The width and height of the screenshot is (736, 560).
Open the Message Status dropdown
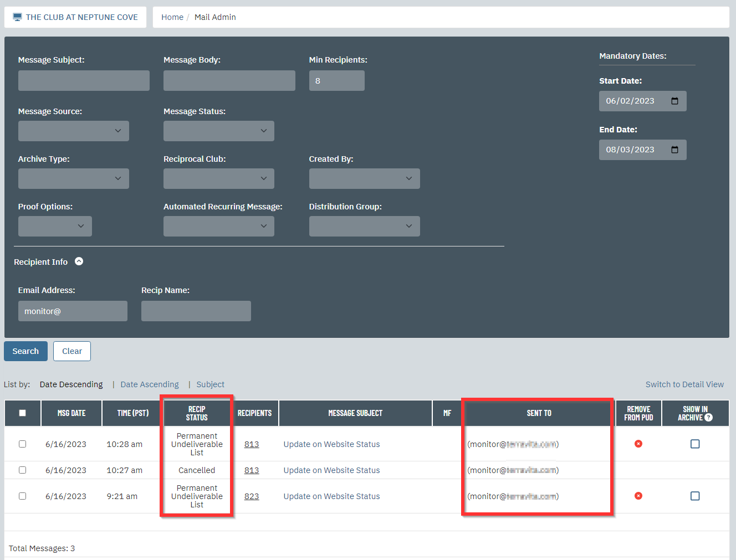219,131
